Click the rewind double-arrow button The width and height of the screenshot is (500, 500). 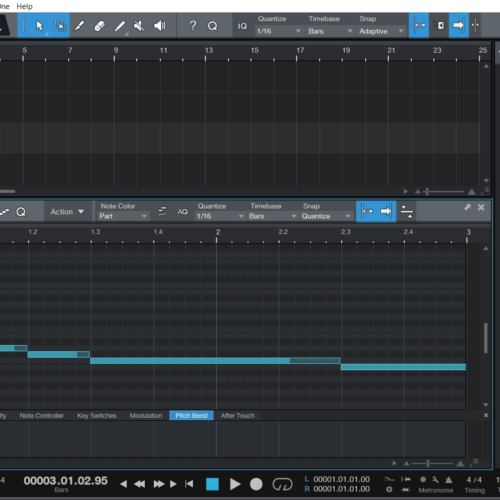140,484
